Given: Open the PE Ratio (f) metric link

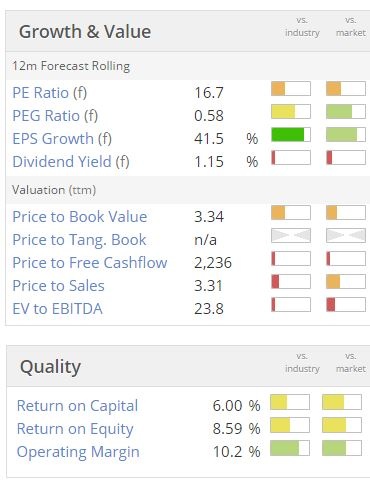Looking at the screenshot, I should 50,93.
